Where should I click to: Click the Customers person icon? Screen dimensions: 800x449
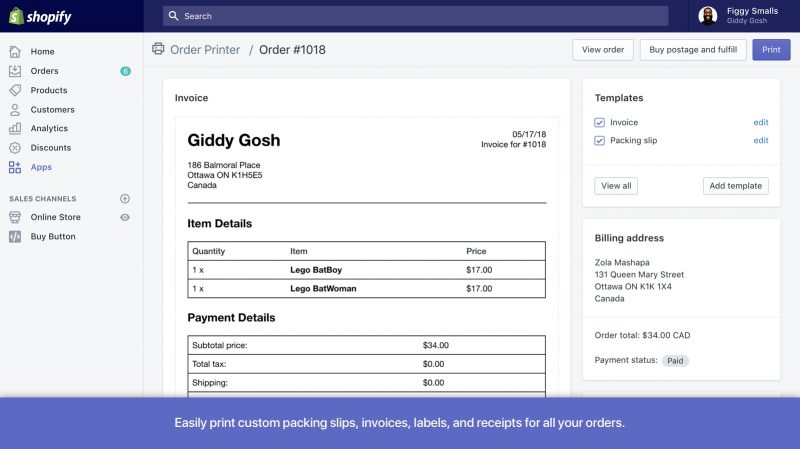point(15,109)
